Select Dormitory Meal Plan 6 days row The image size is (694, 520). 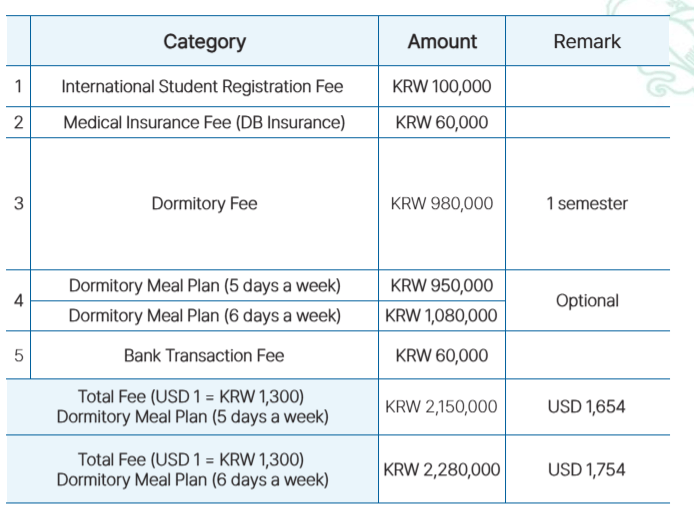click(204, 316)
